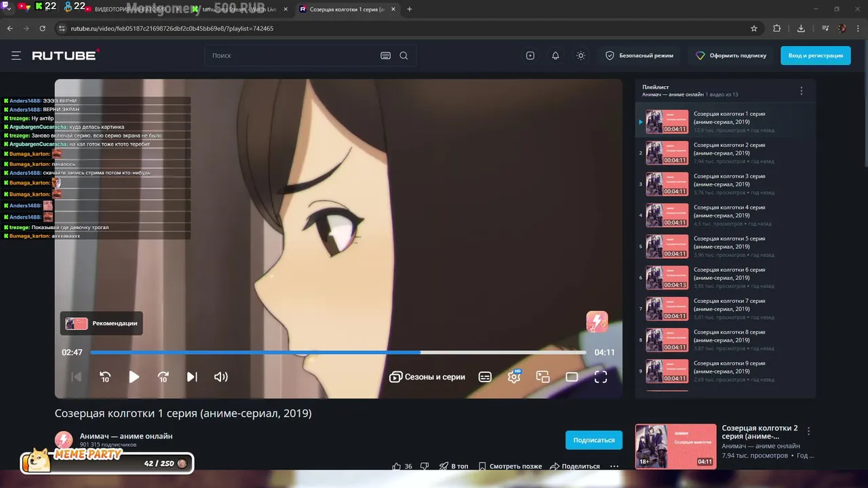Open recommended 2 серия video thumbnail
The height and width of the screenshot is (488, 868).
click(x=675, y=447)
